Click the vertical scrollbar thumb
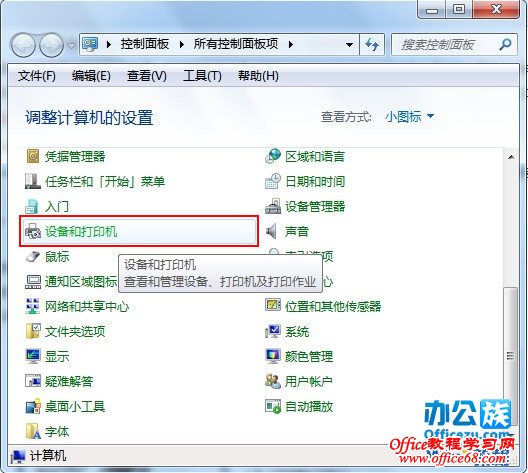Screen dimensions: 528x473 tap(510, 356)
